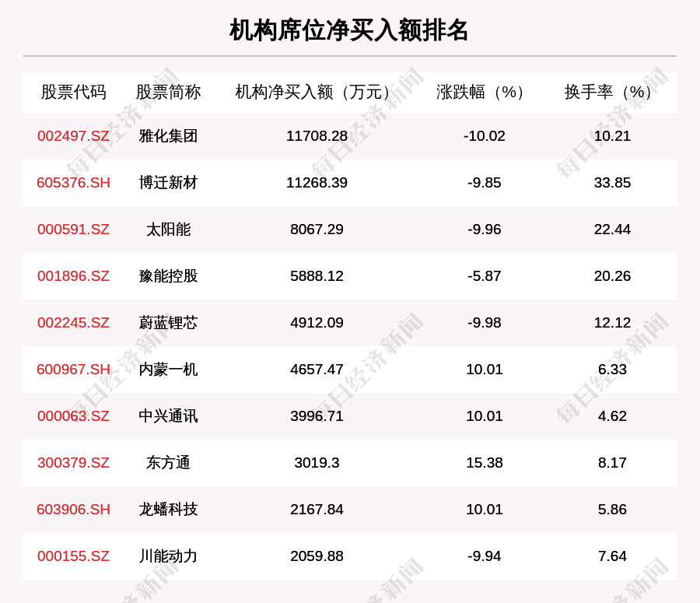Screen dimensions: 700x603
Task: Click turnover rate 22.44
Action: [x=612, y=229]
